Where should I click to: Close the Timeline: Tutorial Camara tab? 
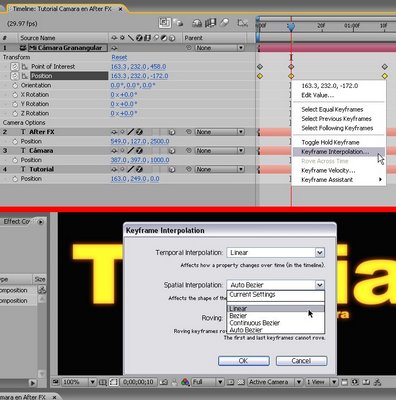(x=120, y=9)
